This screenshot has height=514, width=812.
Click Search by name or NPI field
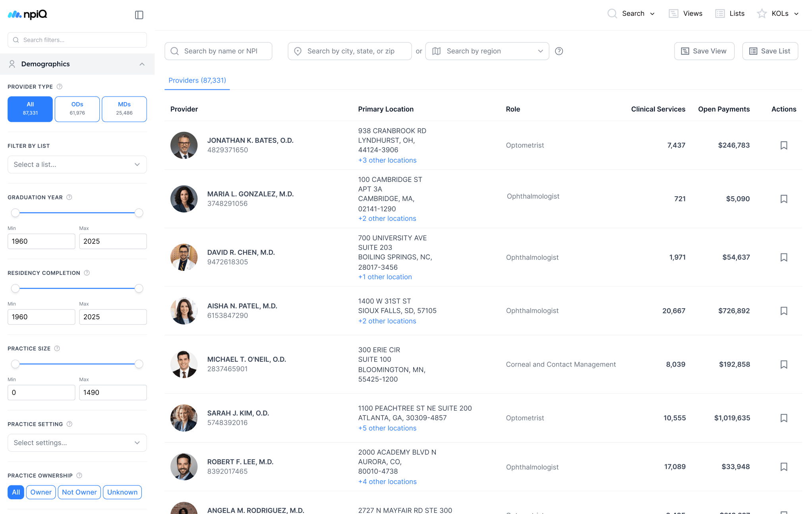coord(218,51)
